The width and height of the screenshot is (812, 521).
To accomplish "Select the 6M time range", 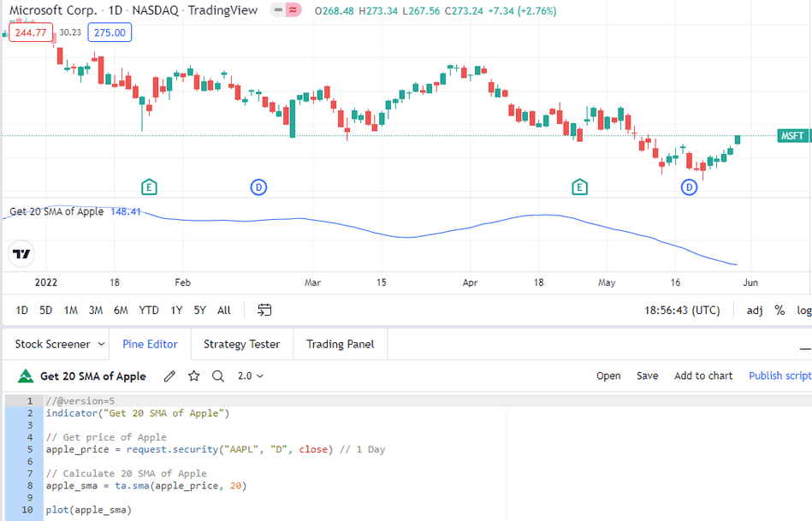I will tap(121, 311).
